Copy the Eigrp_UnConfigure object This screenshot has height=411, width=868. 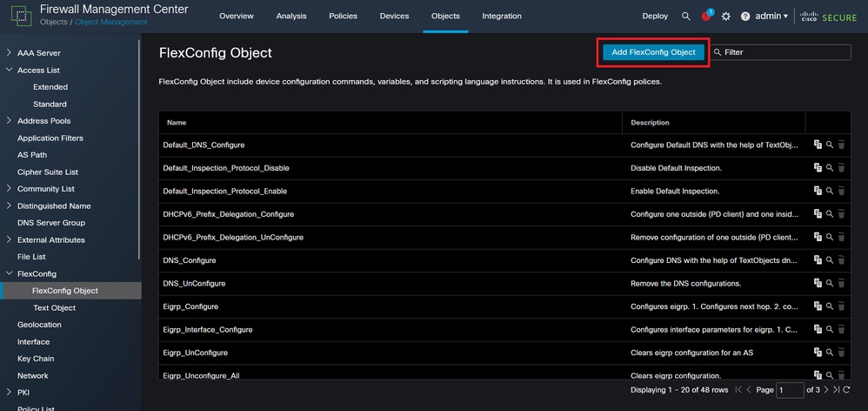(818, 353)
